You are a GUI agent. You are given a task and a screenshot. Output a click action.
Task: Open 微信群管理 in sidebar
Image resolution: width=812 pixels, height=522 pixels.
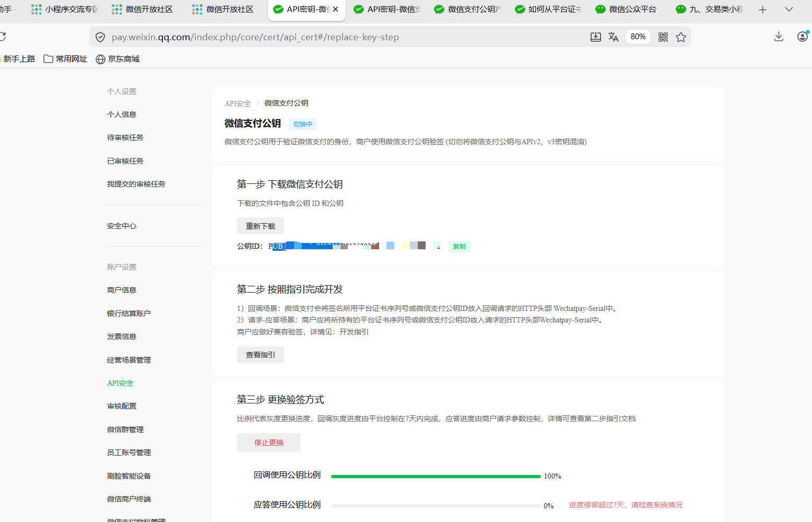point(125,430)
